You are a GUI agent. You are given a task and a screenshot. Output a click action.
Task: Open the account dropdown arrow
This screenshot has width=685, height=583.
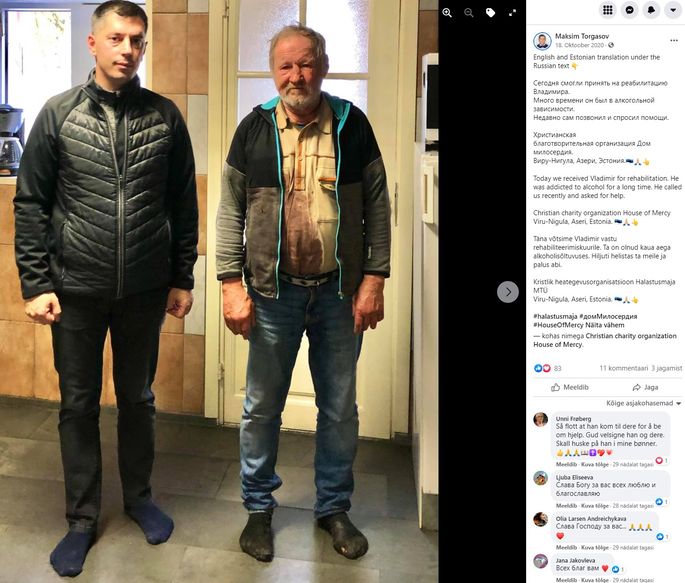pos(673,10)
